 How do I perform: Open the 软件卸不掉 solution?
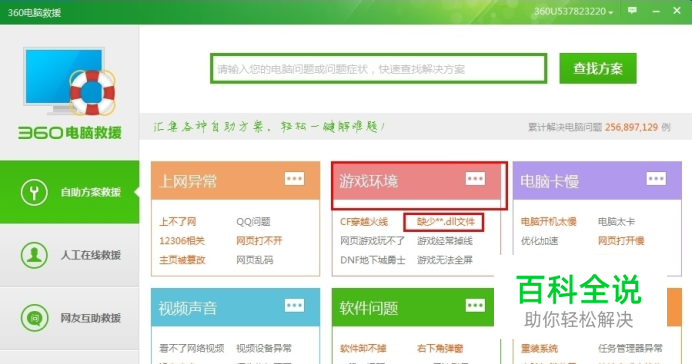point(363,348)
